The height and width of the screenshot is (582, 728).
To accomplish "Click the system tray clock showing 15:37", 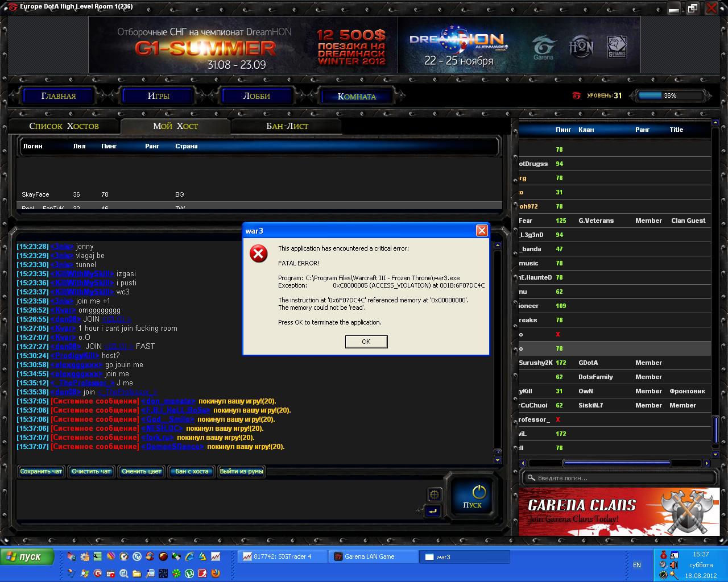I will [701, 554].
